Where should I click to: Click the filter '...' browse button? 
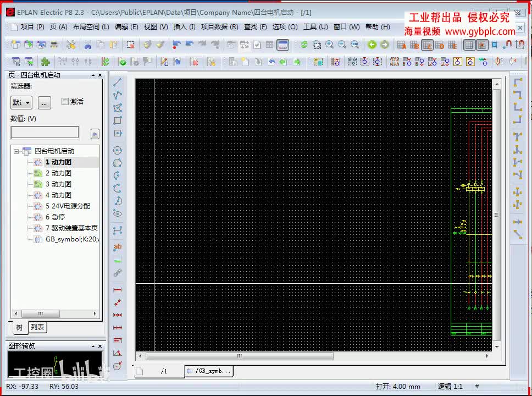click(x=45, y=102)
